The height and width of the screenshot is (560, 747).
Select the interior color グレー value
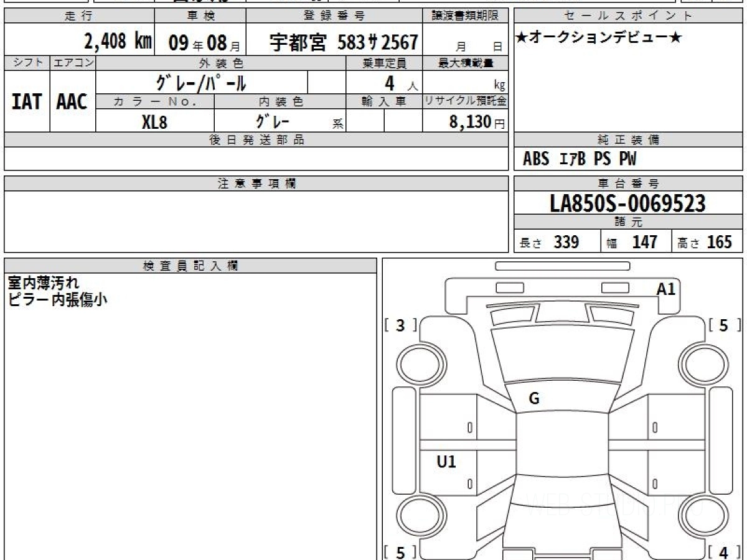click(273, 121)
